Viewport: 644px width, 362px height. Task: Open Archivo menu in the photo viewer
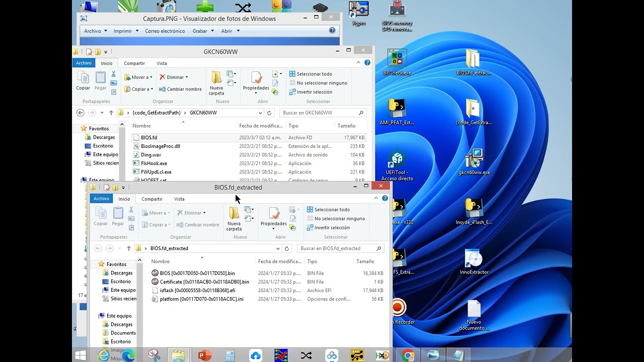[96, 31]
